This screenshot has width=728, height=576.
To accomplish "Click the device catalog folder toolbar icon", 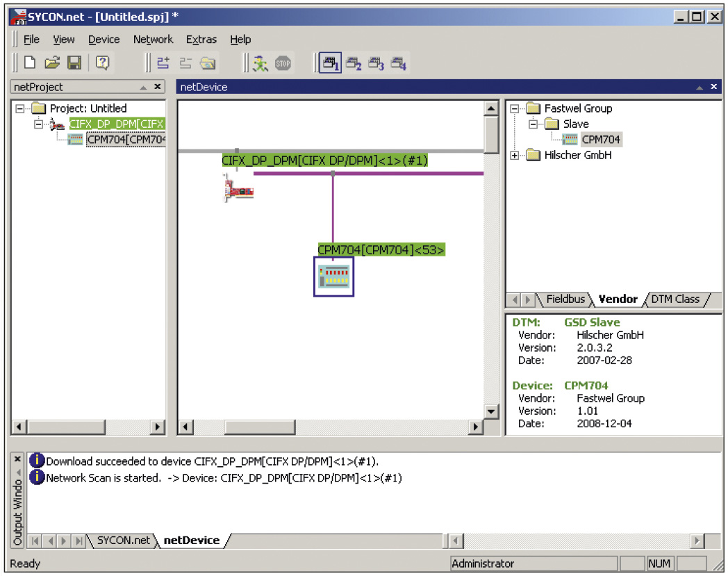I will pos(208,63).
